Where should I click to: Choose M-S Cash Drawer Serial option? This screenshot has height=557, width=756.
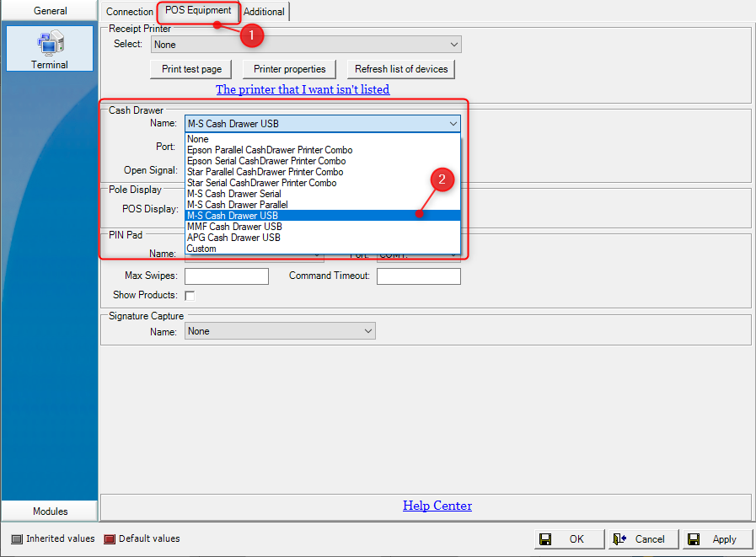(323, 194)
